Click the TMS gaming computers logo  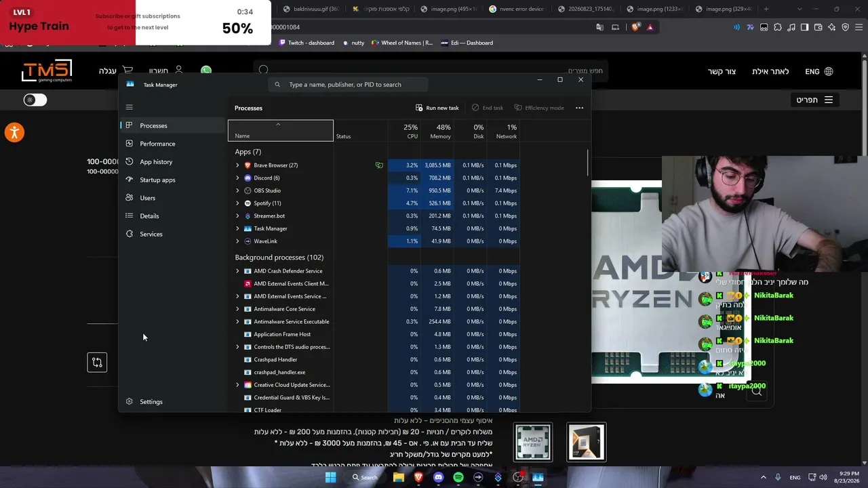click(46, 71)
